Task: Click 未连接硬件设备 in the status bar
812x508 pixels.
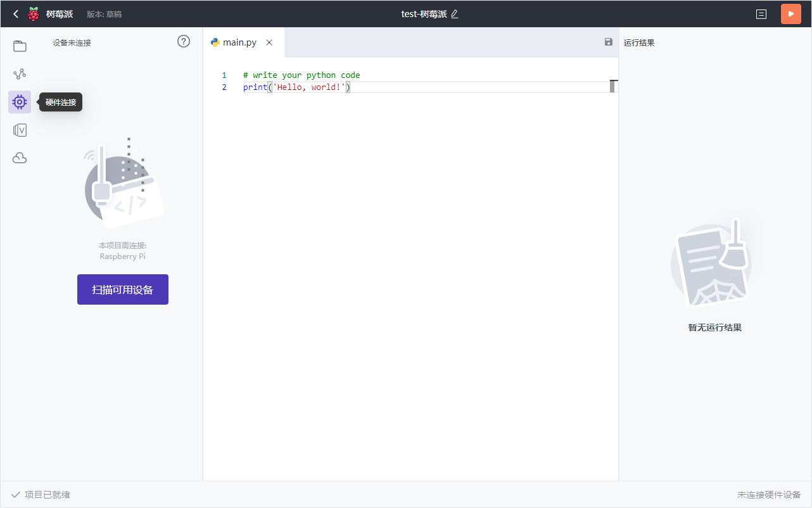Action: 768,494
